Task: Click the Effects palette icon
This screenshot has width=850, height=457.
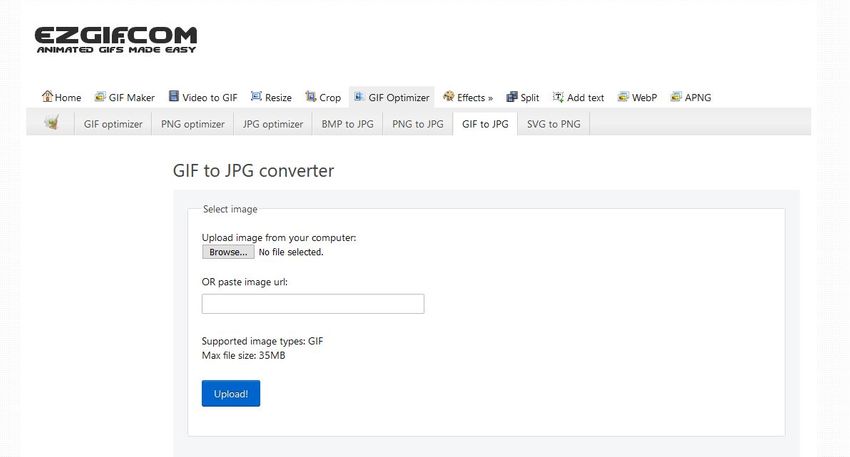Action: click(449, 97)
